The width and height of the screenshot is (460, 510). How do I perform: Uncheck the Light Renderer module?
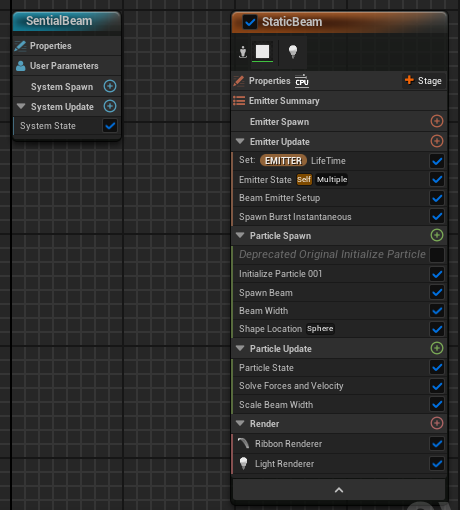437,464
